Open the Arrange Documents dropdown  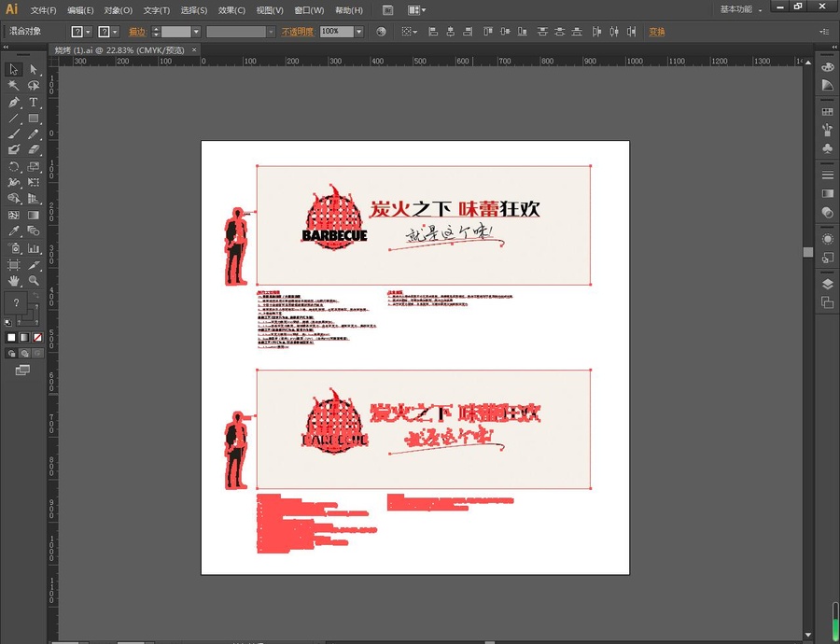coord(417,10)
